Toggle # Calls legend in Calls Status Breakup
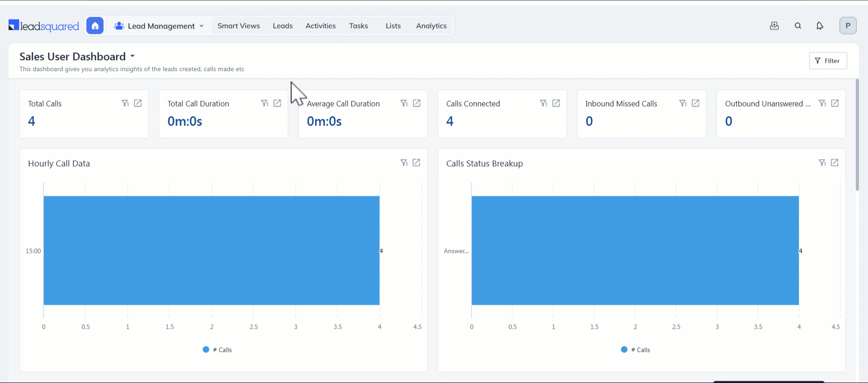The height and width of the screenshot is (383, 868). tap(636, 350)
